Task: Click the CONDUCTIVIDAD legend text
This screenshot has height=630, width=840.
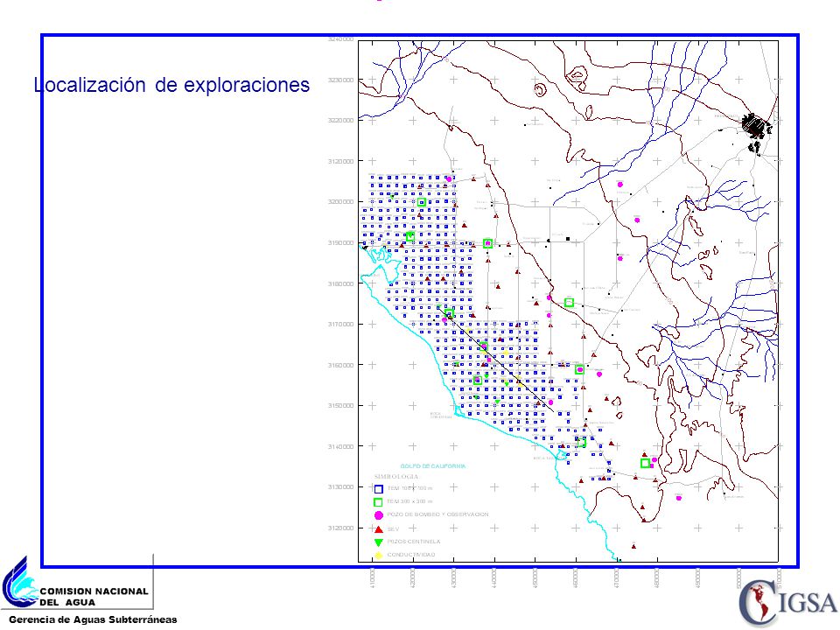Action: coord(411,555)
